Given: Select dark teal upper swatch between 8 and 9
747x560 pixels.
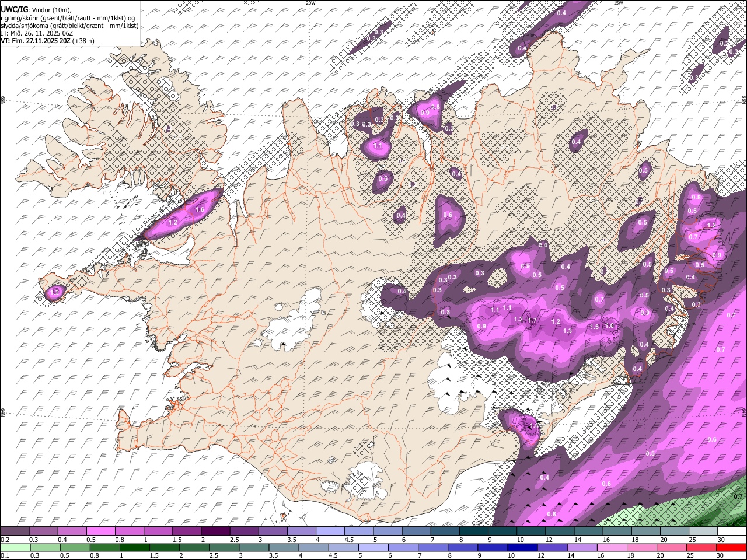Looking at the screenshot, I should tap(474, 531).
